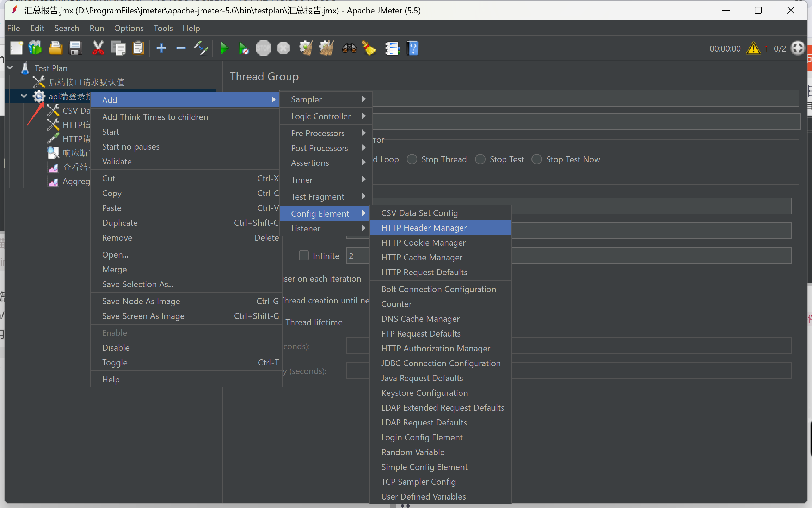Open the Help menu in menu bar

tap(191, 28)
